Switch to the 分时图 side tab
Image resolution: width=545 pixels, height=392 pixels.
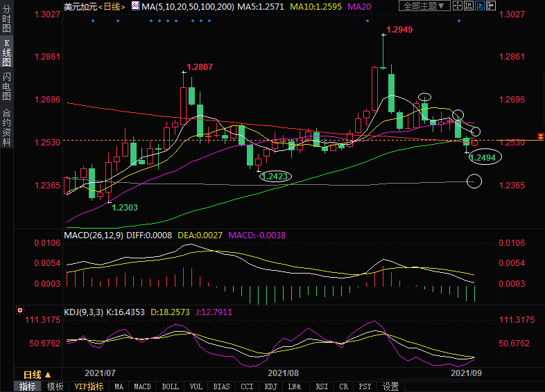pyautogui.click(x=6, y=21)
